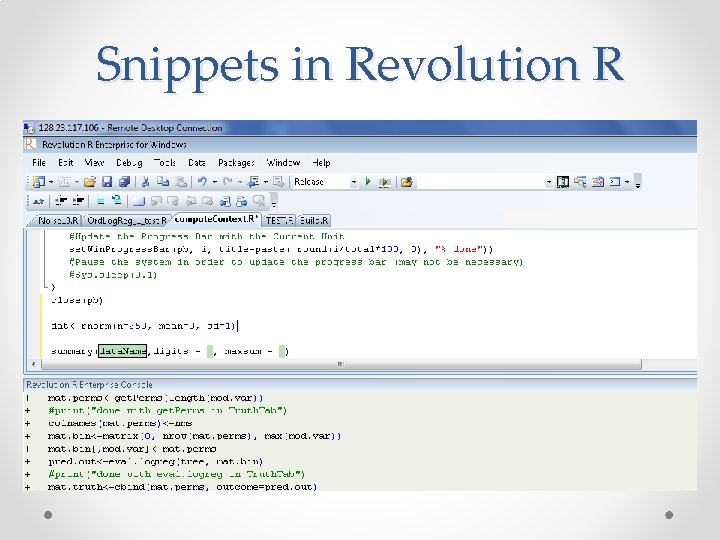Save the file using the floppy disk icon
The width and height of the screenshot is (720, 540).
click(x=107, y=182)
